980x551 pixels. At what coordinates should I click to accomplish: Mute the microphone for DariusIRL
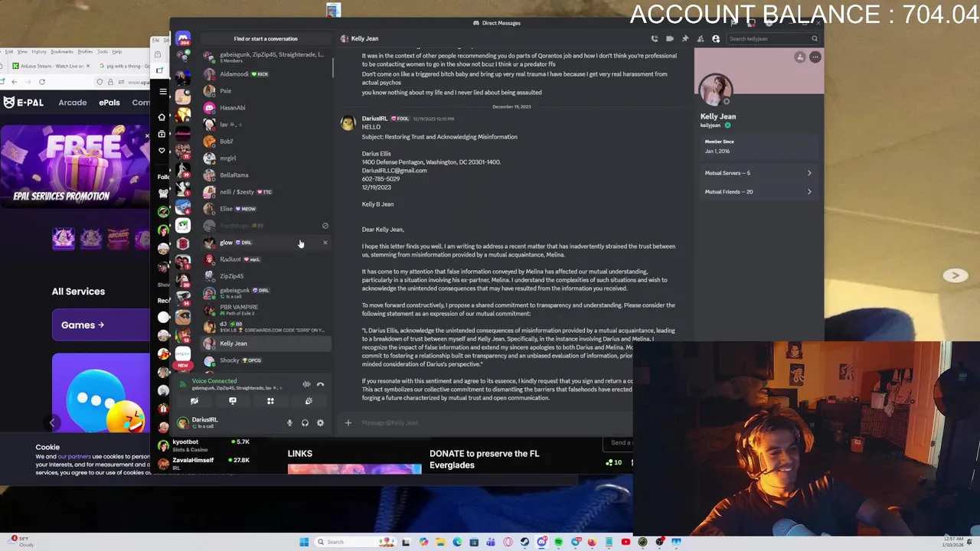click(289, 423)
